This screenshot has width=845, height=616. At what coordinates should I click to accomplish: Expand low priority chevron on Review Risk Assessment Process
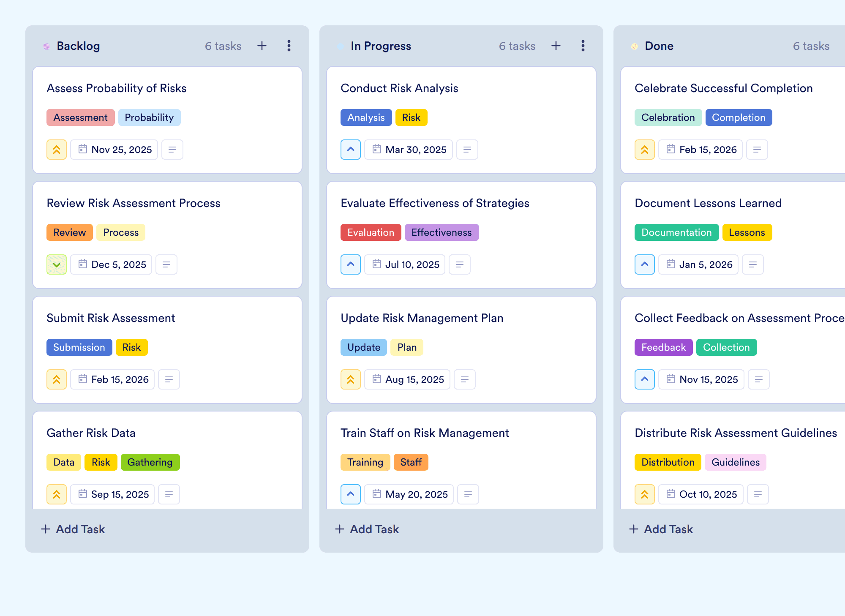(x=57, y=264)
